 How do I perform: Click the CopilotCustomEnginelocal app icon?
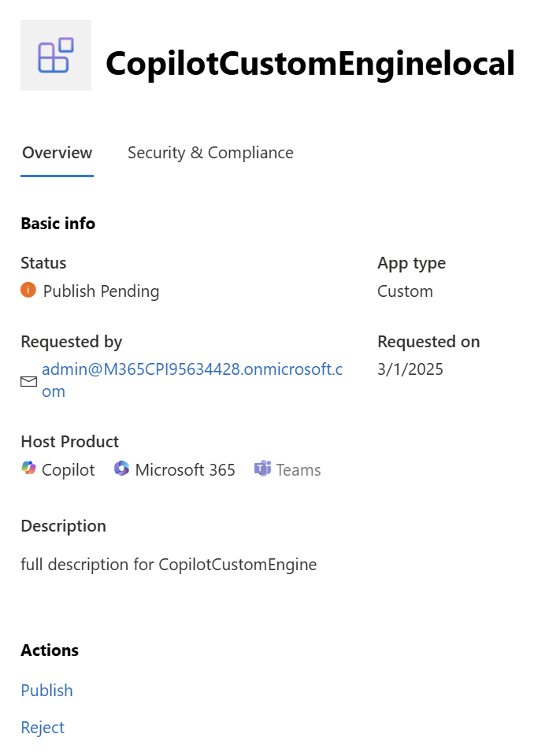click(55, 55)
